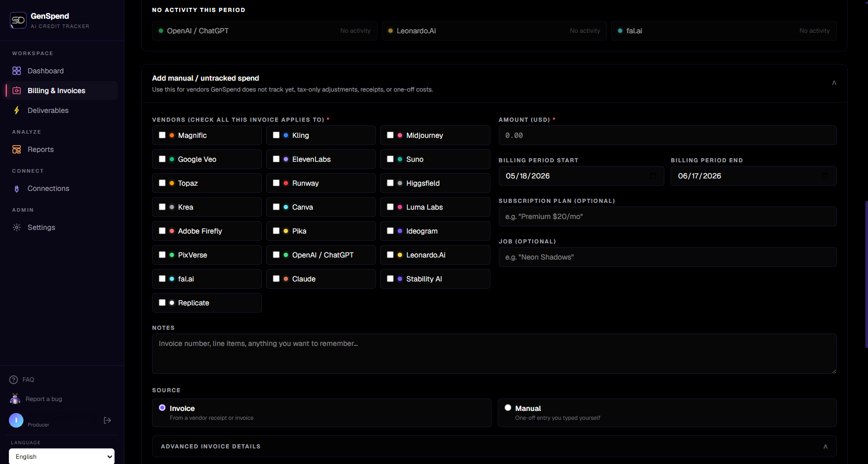Viewport: 868px width, 464px height.
Task: Open calendar picker for Billing Period End
Action: click(825, 176)
